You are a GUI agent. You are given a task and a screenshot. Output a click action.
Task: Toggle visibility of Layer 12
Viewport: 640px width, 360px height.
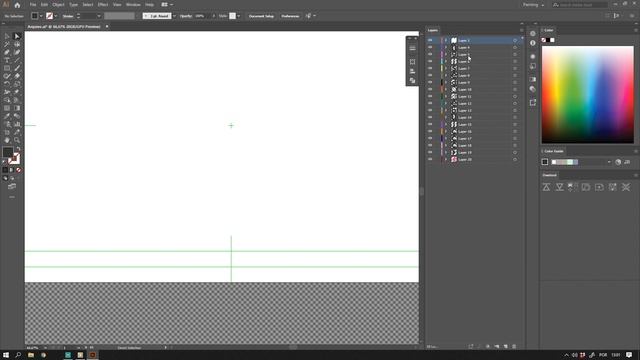point(430,103)
